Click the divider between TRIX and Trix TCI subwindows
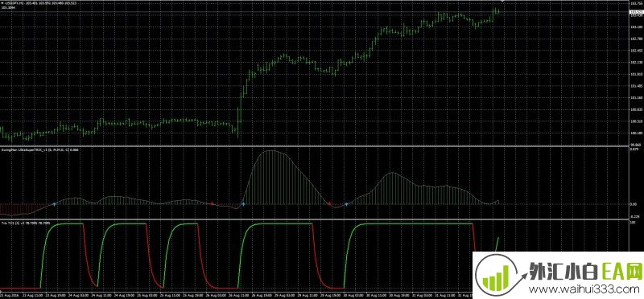The width and height of the screenshot is (644, 299). point(314,219)
